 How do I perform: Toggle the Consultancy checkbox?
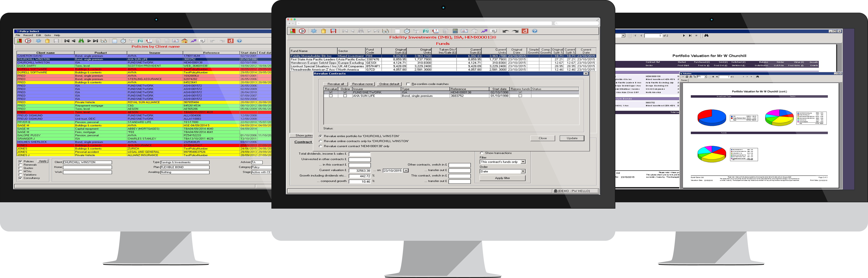[x=20, y=178]
